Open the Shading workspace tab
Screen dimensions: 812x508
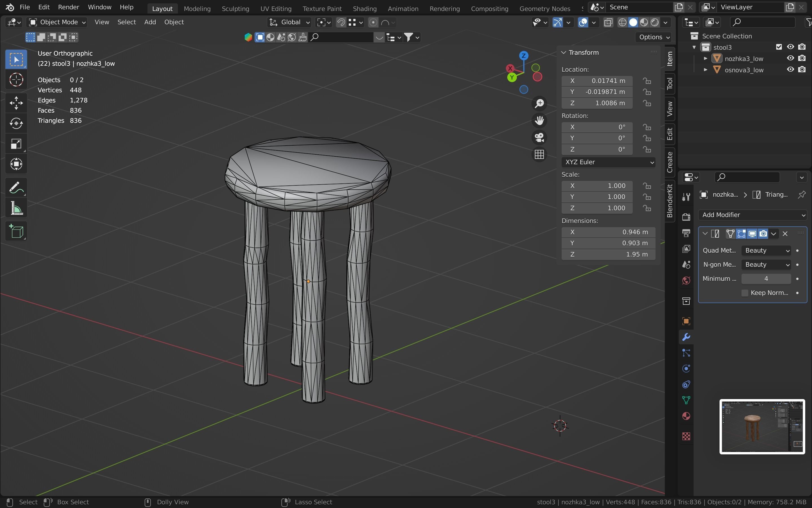(364, 9)
